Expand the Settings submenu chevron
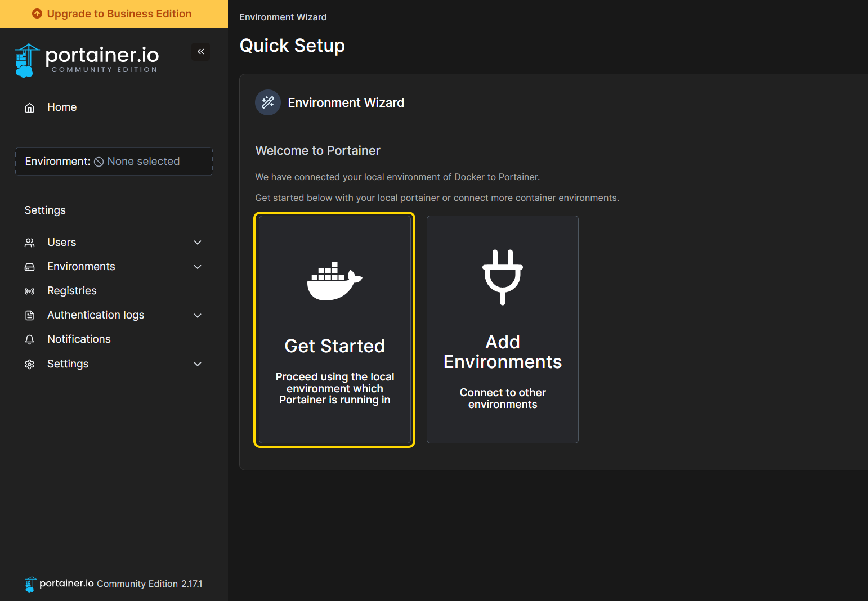Viewport: 868px width, 601px height. (x=198, y=364)
